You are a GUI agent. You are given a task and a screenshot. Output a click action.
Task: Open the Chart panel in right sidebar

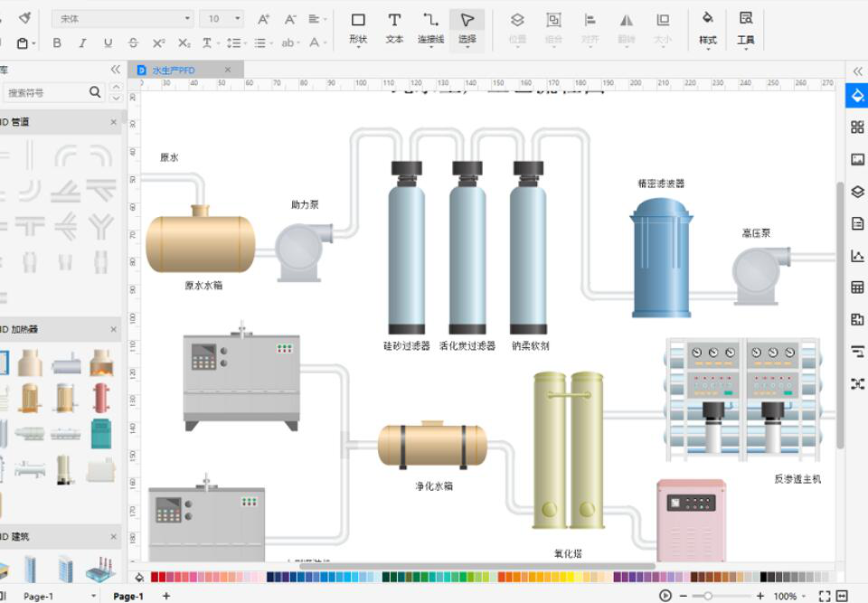click(857, 256)
